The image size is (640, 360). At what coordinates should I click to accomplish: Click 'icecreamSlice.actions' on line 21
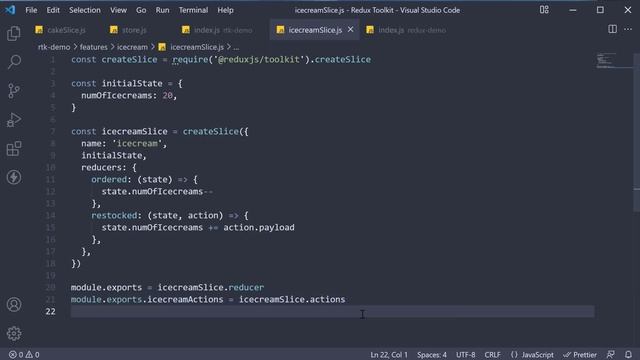pos(292,300)
